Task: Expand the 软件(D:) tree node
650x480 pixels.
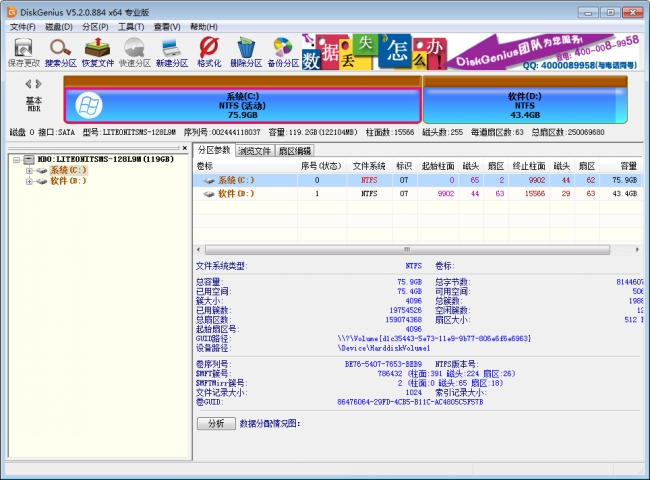Action: [x=29, y=181]
